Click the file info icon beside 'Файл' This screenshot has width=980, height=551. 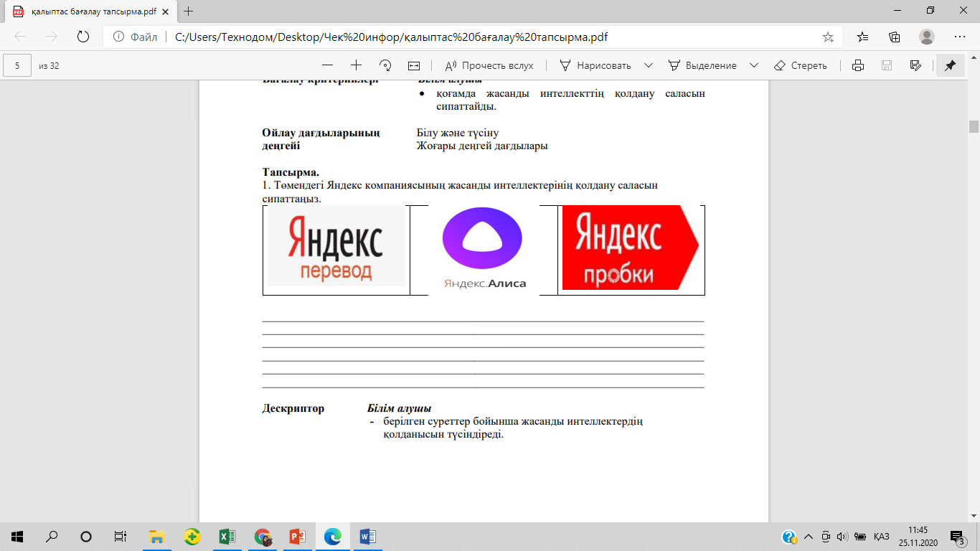(118, 37)
